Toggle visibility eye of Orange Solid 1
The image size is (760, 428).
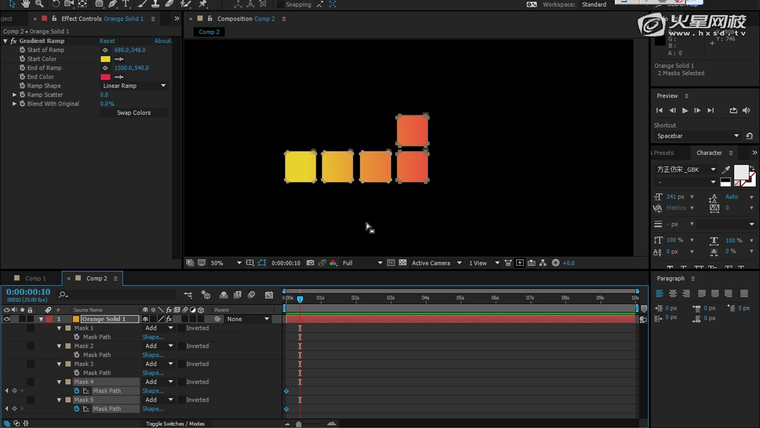tap(7, 319)
